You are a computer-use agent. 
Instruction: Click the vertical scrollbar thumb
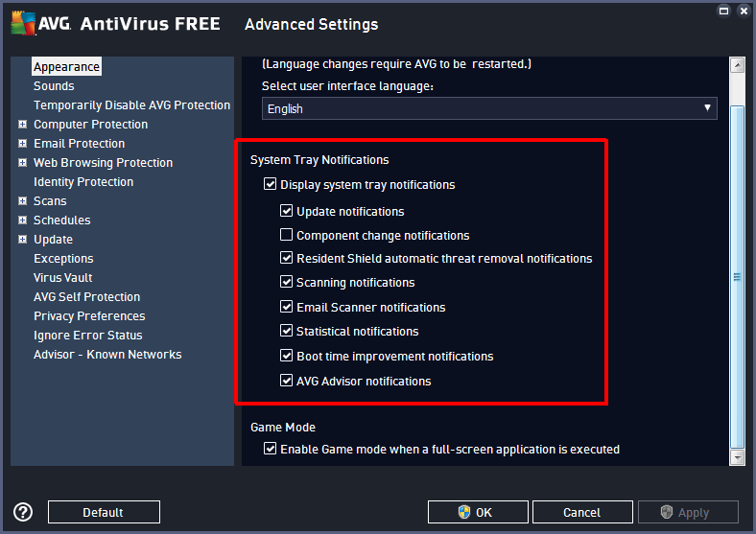[737, 277]
